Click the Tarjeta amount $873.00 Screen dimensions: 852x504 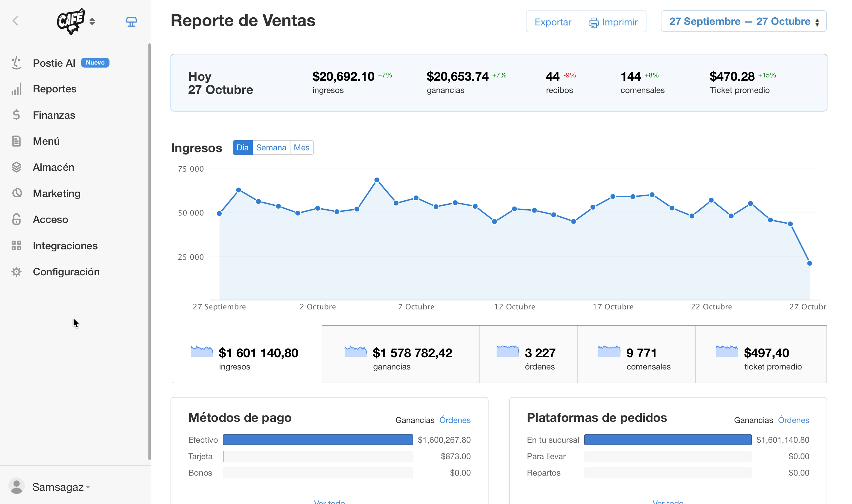click(x=455, y=456)
